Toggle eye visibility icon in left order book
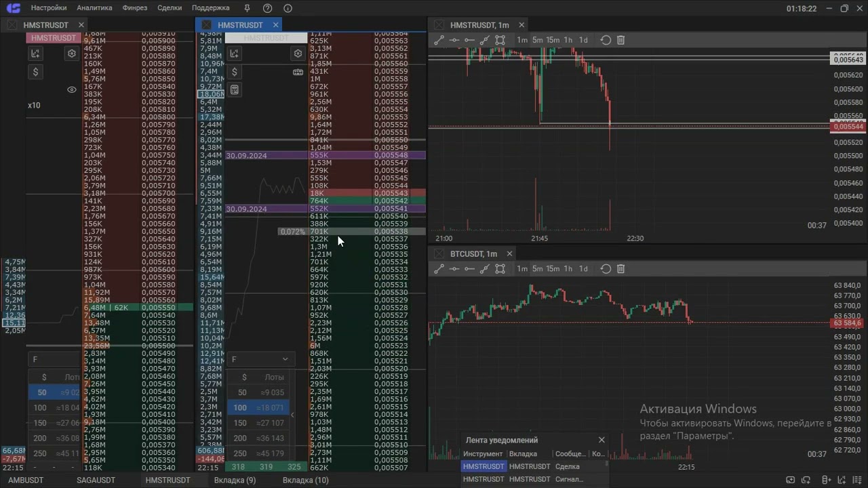 point(72,89)
